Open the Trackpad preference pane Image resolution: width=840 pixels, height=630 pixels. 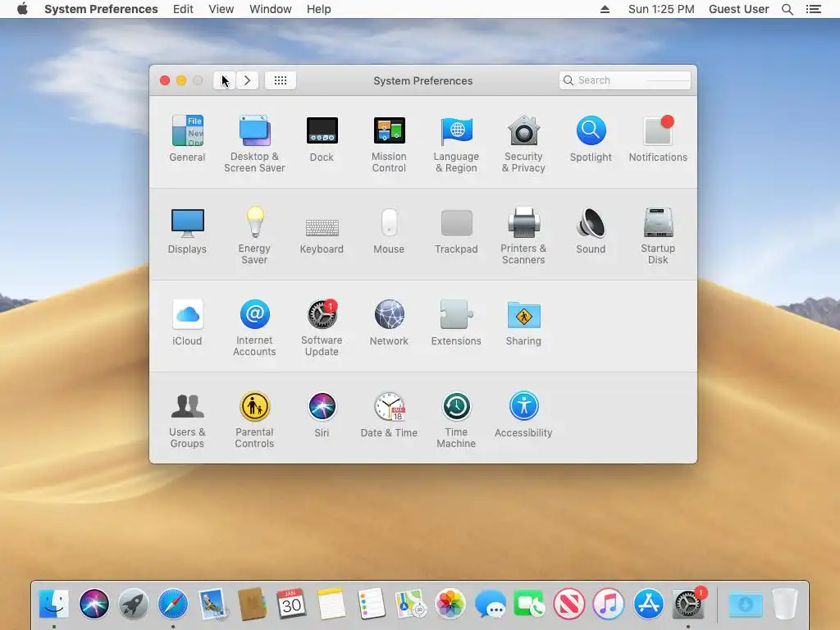point(456,231)
